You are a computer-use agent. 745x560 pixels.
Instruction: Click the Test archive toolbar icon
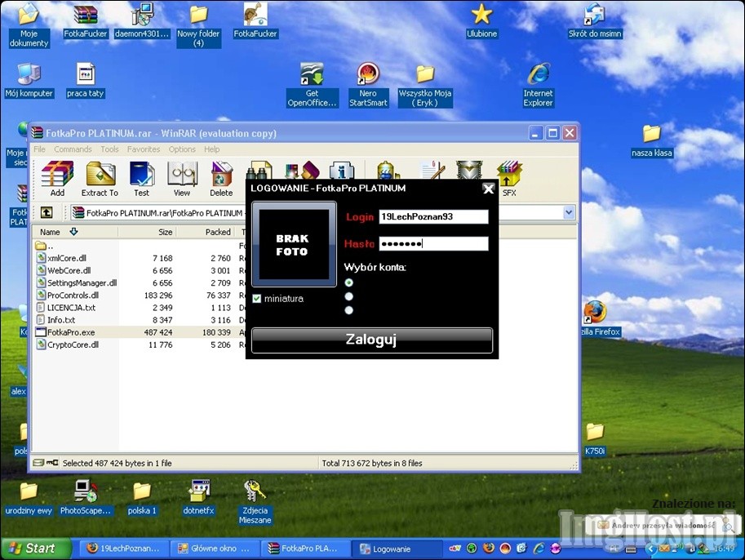point(142,179)
